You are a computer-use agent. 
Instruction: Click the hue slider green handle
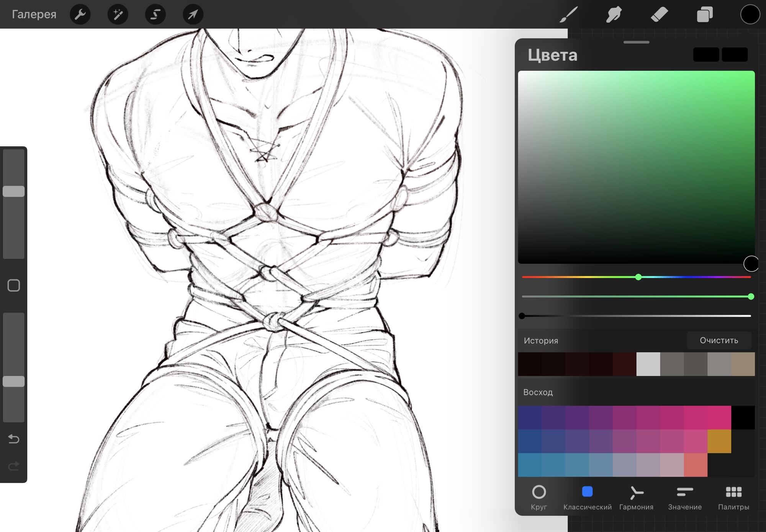(x=638, y=277)
